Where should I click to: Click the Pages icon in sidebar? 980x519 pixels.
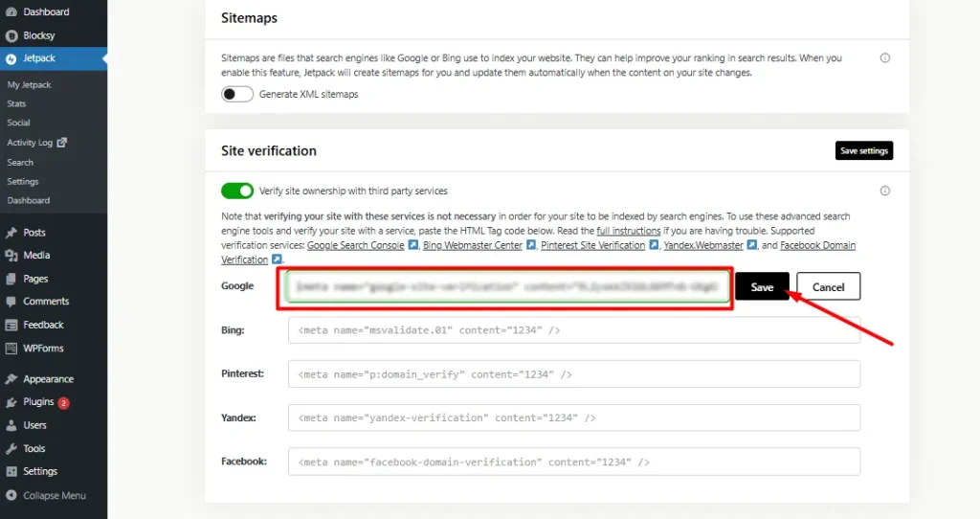[x=11, y=279]
